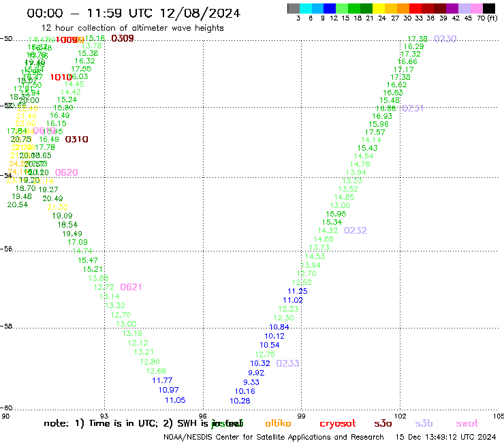Screen dimensions: 504x443
Task: Click the longitude axis label 96
Action: coord(203,416)
